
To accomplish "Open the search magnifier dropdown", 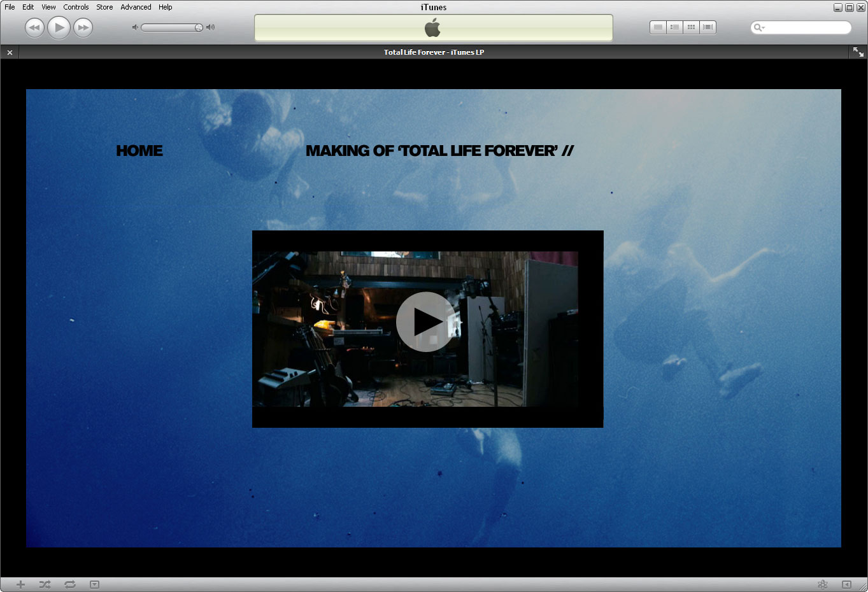I will 758,27.
